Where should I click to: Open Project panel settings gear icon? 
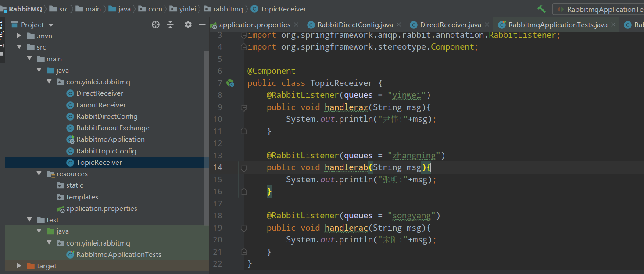(x=188, y=25)
